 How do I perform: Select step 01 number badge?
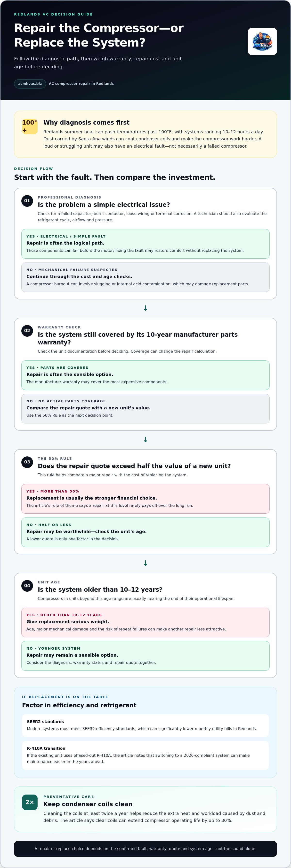click(27, 201)
